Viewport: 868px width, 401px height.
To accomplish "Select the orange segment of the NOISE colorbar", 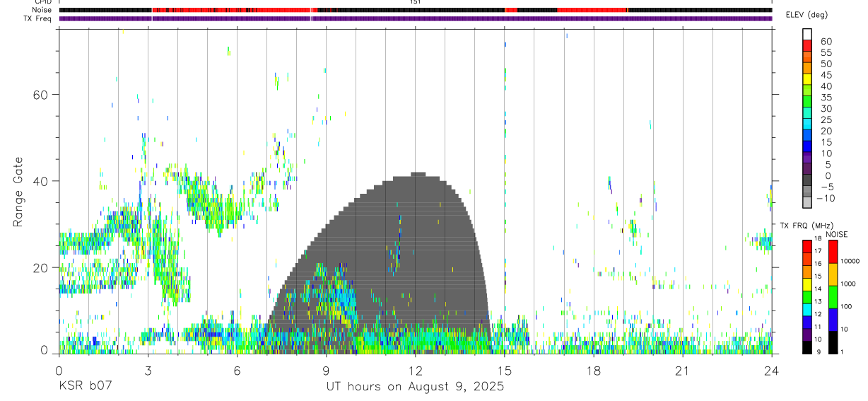I will [833, 274].
